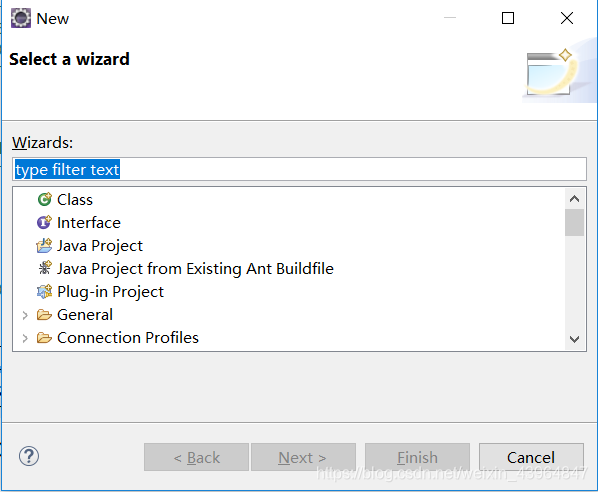Image resolution: width=598 pixels, height=492 pixels.
Task: Click into the wizard filter text field
Action: click(299, 169)
